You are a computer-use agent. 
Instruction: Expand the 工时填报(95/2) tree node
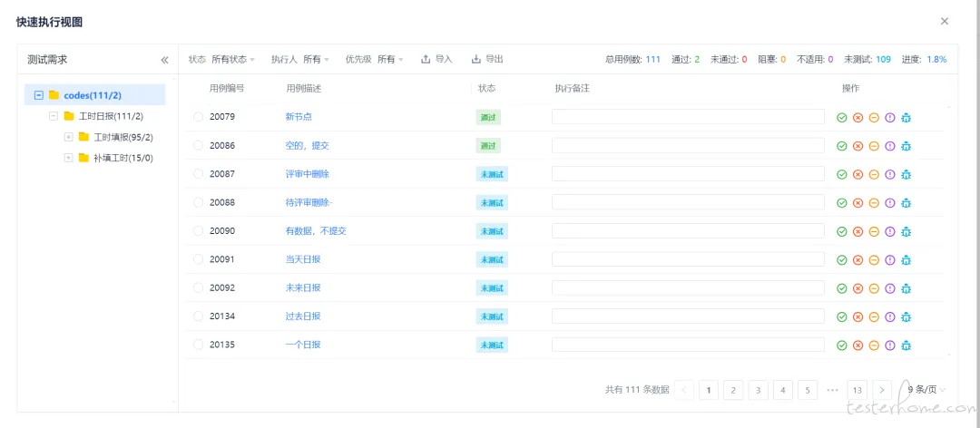tap(69, 137)
